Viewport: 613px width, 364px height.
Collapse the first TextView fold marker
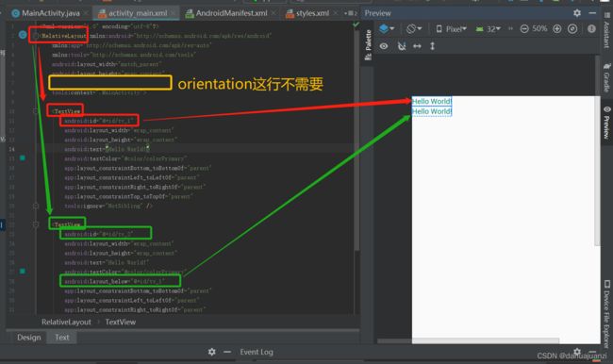click(x=36, y=111)
